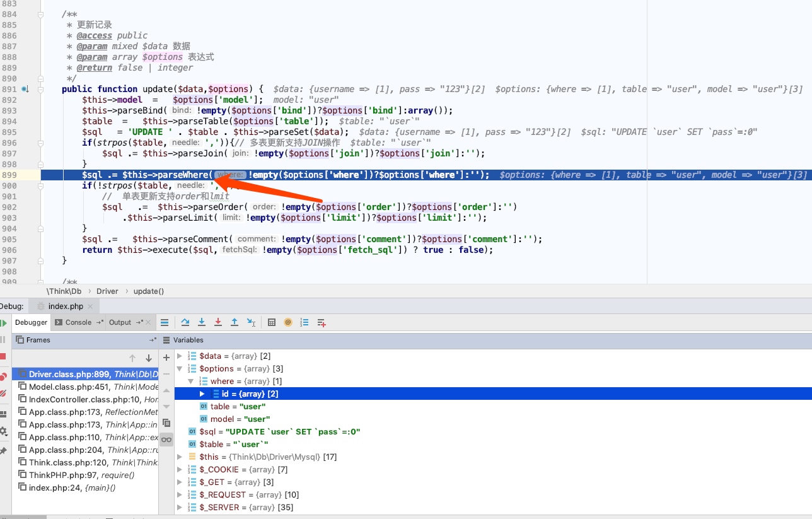
Task: Switch to the Console tab
Action: click(78, 322)
